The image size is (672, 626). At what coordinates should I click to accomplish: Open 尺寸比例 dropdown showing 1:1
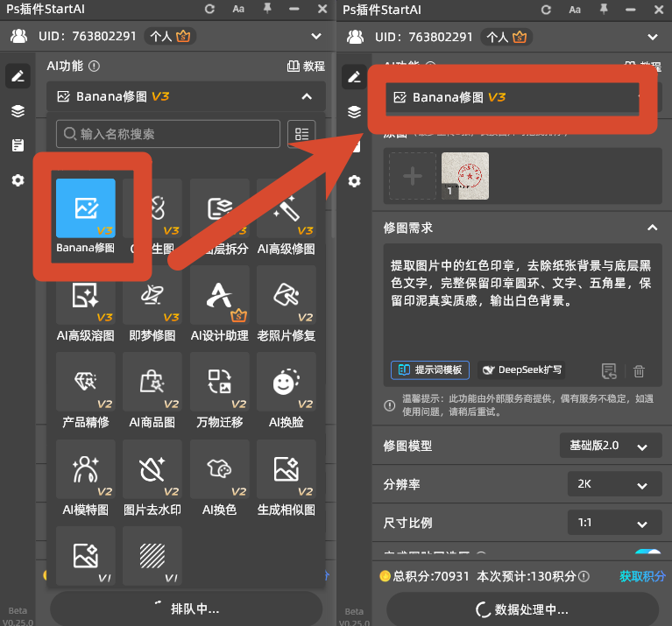(614, 523)
